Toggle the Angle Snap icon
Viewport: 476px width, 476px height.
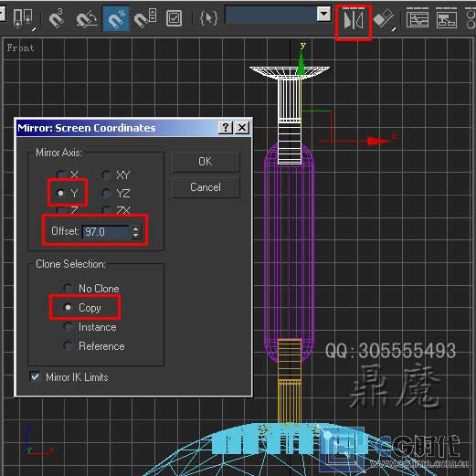pyautogui.click(x=86, y=19)
